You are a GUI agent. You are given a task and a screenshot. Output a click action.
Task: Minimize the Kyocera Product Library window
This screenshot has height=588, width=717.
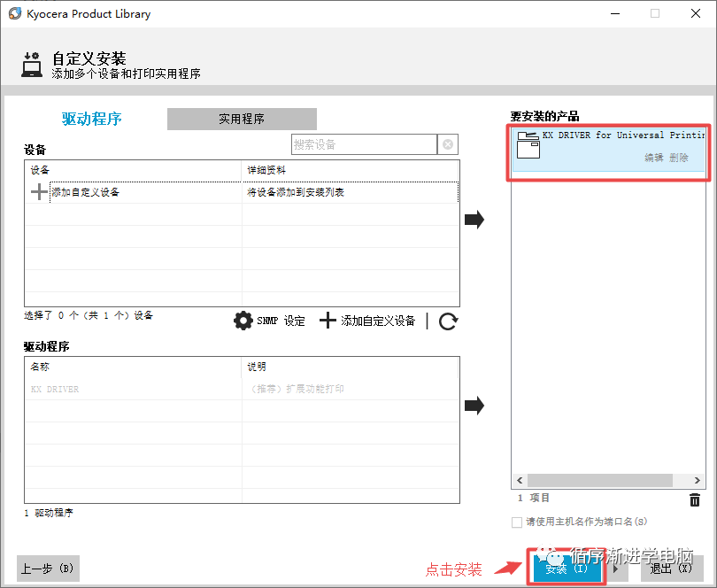point(615,13)
